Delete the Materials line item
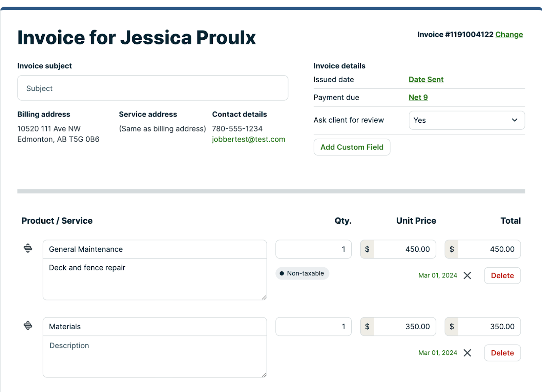542x392 pixels. point(502,353)
